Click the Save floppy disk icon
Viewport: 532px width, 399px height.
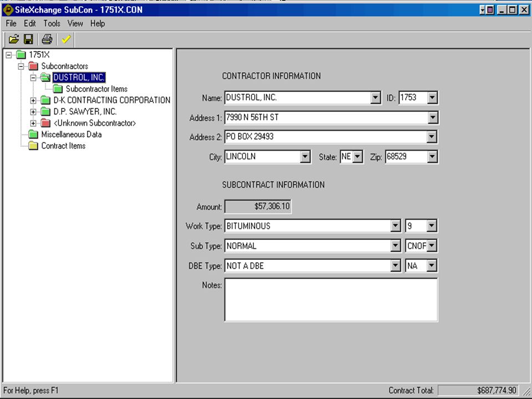[x=28, y=39]
